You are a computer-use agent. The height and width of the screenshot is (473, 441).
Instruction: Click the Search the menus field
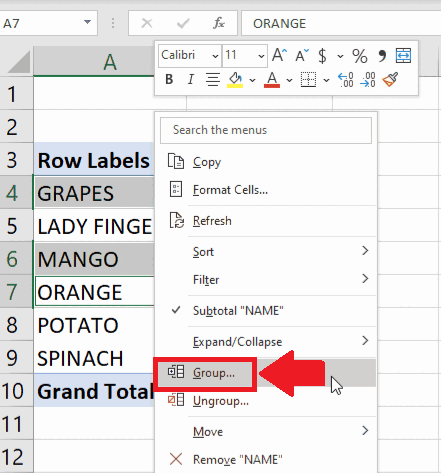pyautogui.click(x=266, y=130)
